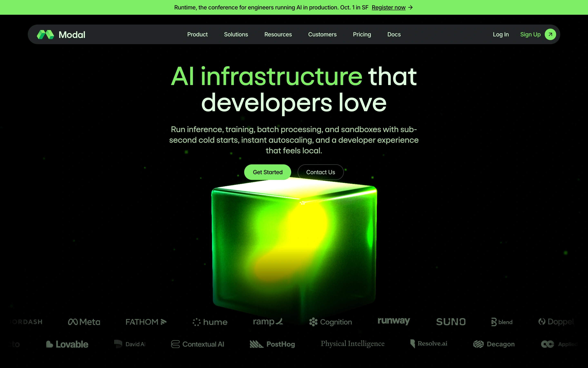This screenshot has height=368, width=588.
Task: Click the Contextual AI logo
Action: pyautogui.click(x=198, y=344)
